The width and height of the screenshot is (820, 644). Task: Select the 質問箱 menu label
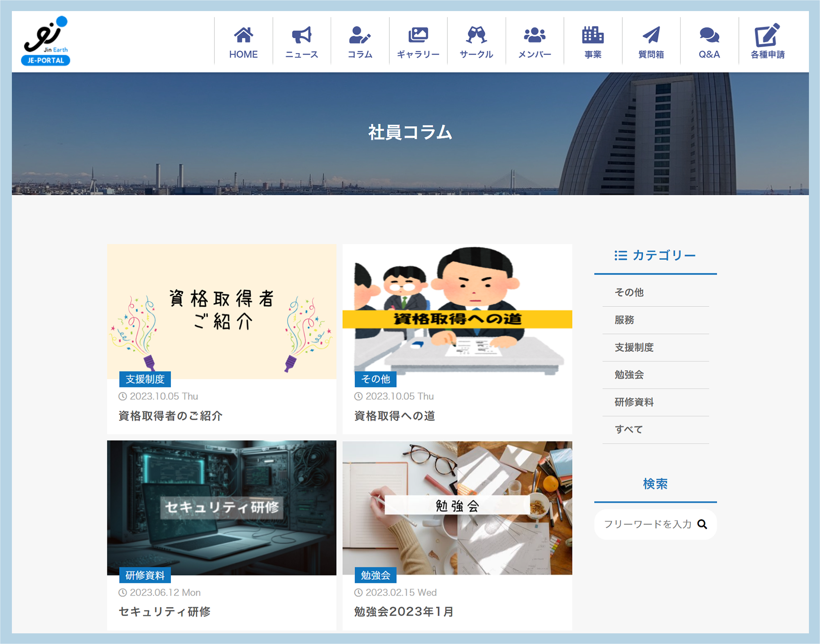click(651, 55)
